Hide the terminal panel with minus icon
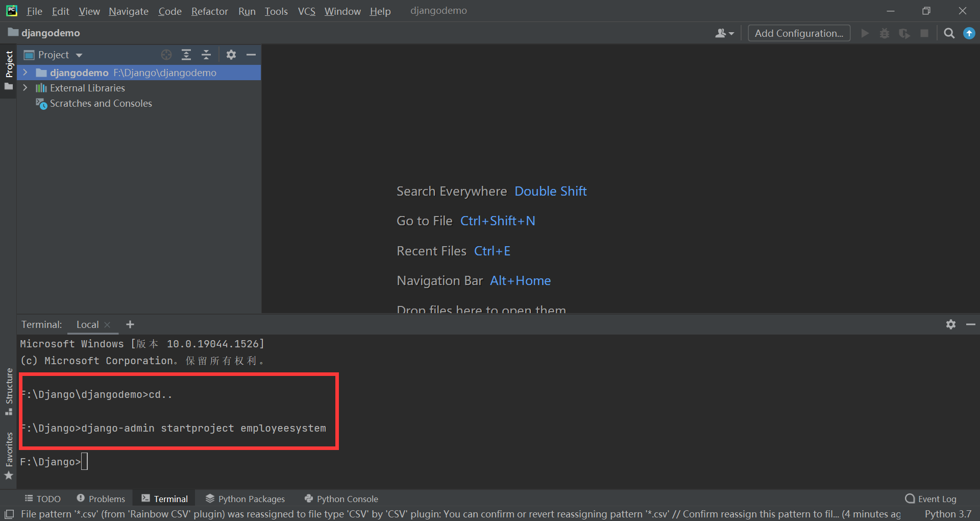 (971, 324)
